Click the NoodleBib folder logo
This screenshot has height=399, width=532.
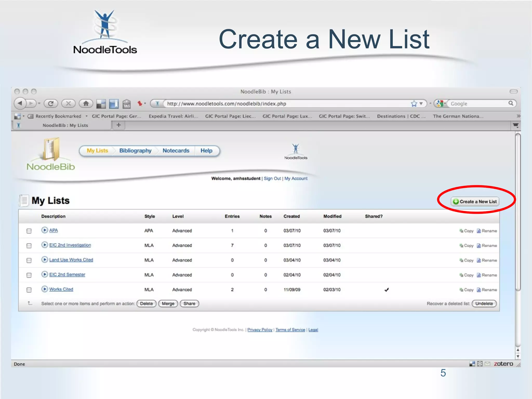click(x=51, y=154)
